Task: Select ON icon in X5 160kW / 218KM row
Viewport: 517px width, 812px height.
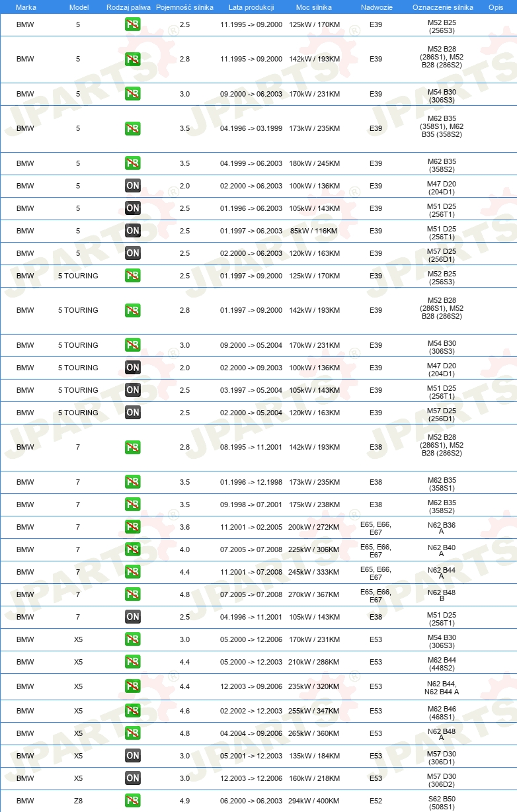Action: point(133,778)
